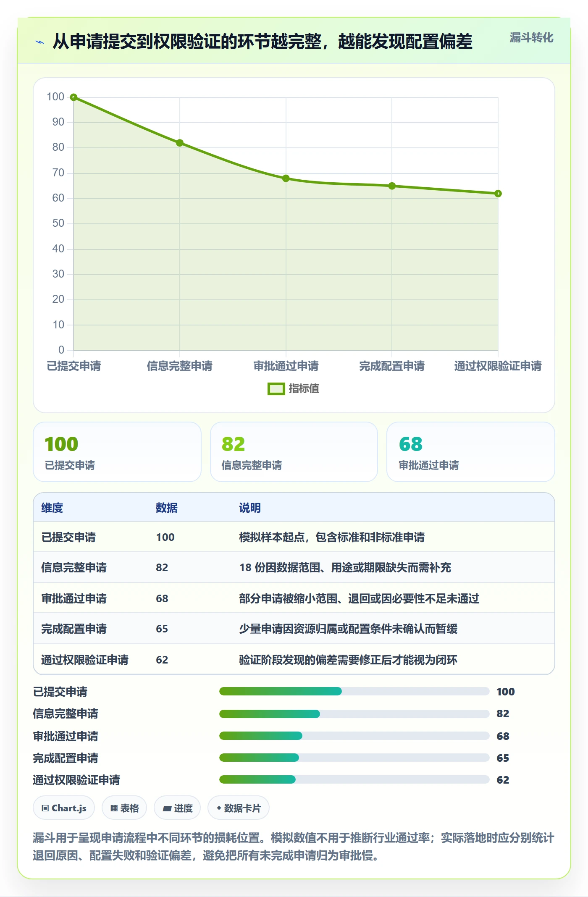
Task: Select the 信息完整申请 table row cell
Action: click(74, 567)
